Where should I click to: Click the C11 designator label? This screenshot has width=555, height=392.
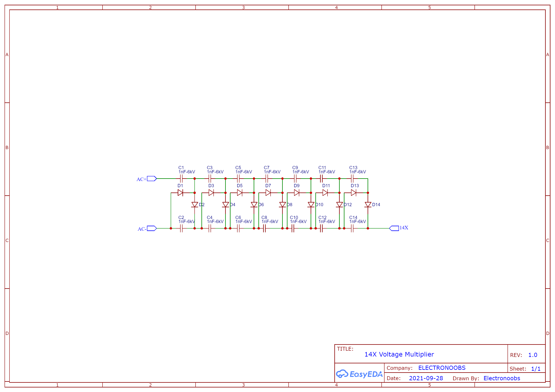[322, 167]
